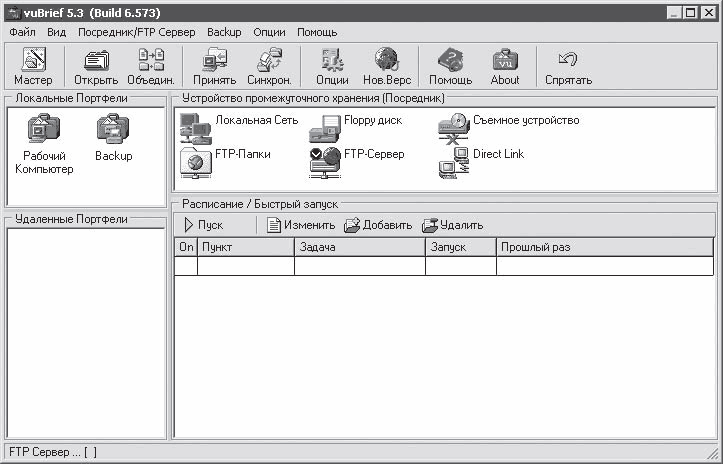Open the Помощь menu
723x464 pixels.
click(317, 32)
